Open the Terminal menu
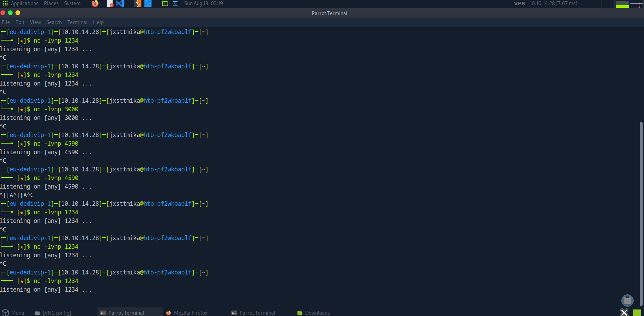This screenshot has height=316, width=644. (x=77, y=22)
